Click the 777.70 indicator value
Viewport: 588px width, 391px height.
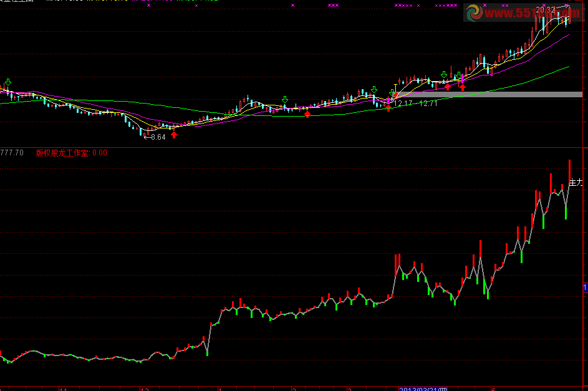[12, 153]
